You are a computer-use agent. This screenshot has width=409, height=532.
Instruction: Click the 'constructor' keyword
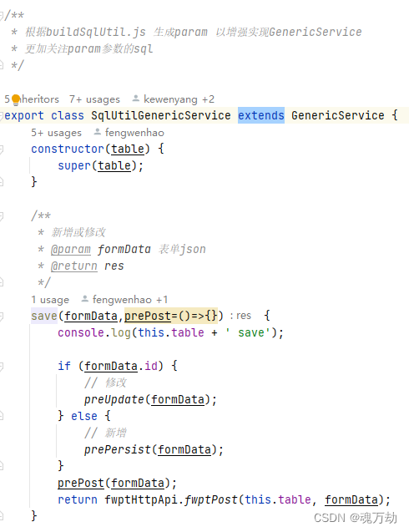68,149
